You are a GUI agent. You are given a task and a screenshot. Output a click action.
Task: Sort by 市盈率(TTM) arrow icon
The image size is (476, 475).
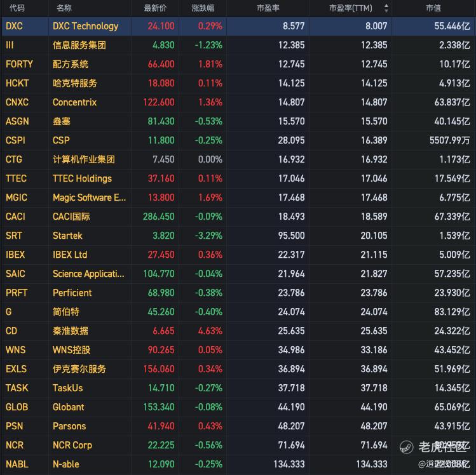point(386,8)
